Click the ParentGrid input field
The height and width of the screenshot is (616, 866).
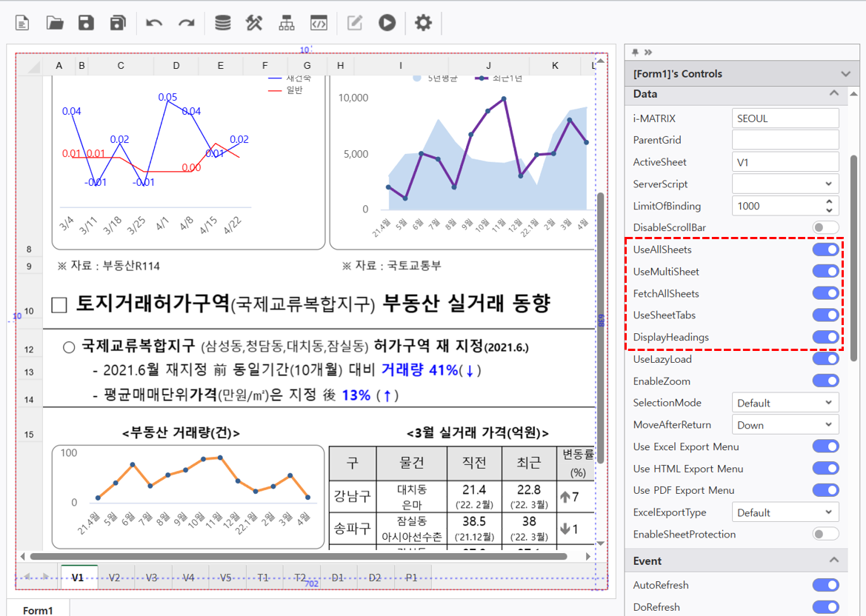click(785, 140)
